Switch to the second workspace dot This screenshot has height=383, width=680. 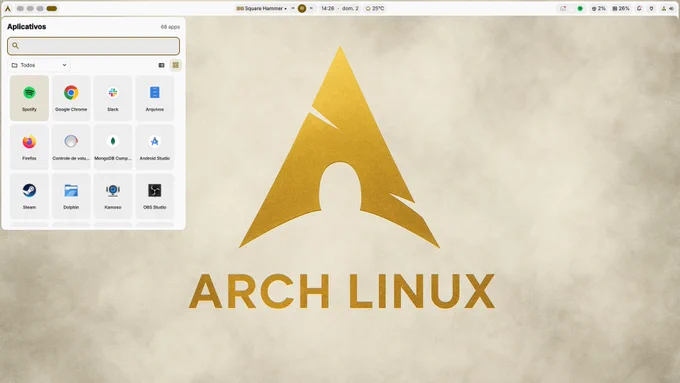tap(30, 8)
